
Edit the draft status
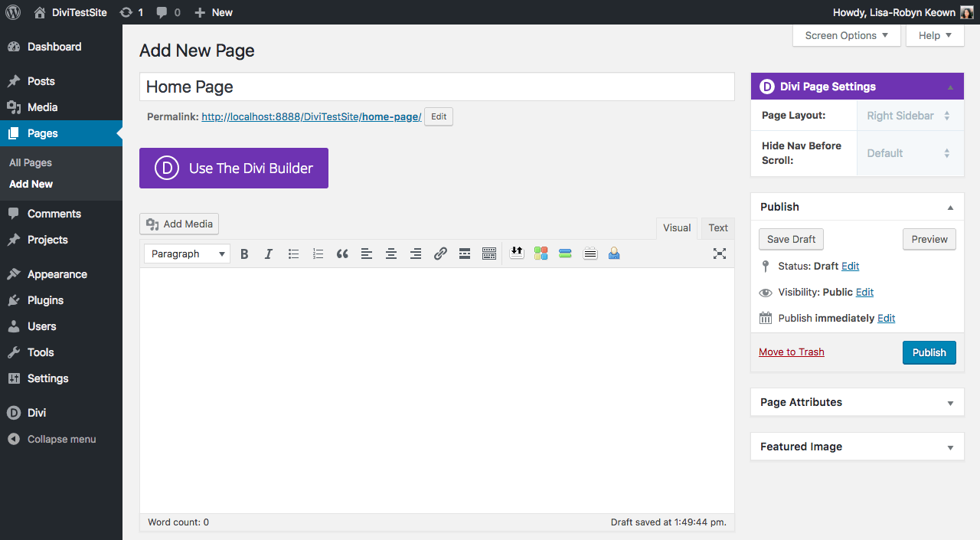point(850,266)
